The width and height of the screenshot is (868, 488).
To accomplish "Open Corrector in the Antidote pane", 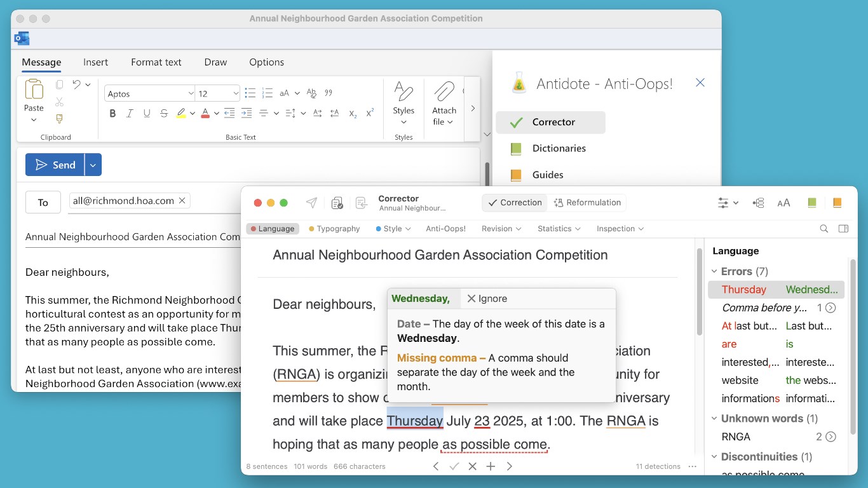I will pyautogui.click(x=550, y=122).
